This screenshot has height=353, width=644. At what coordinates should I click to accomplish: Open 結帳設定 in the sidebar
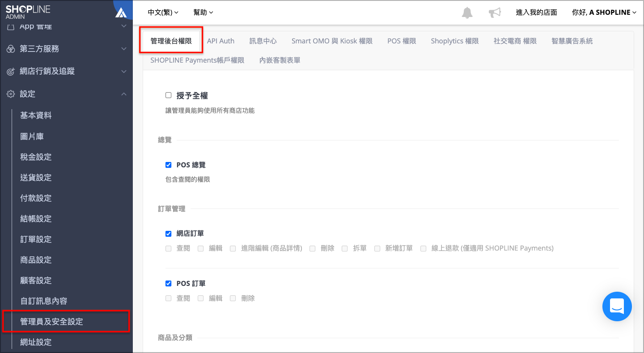[36, 219]
